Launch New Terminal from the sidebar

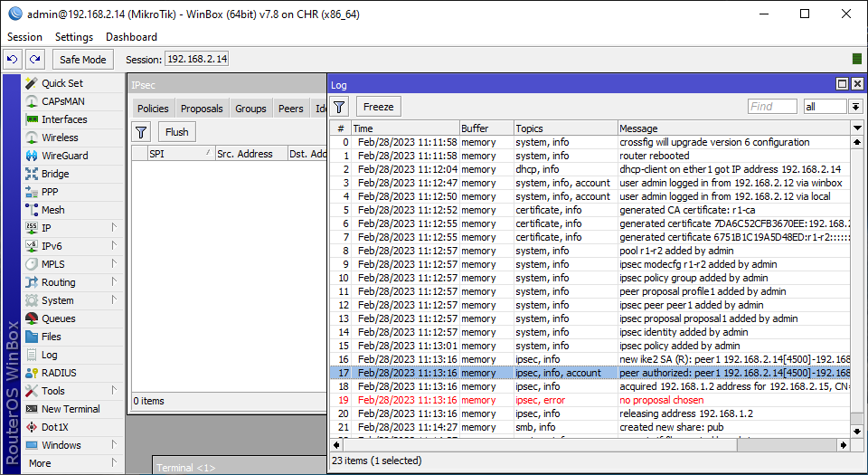click(x=72, y=409)
